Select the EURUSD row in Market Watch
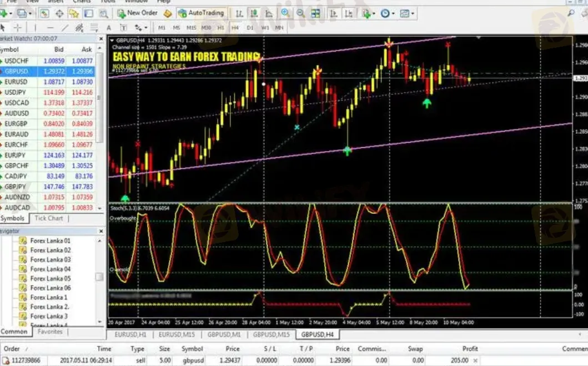 (47, 82)
